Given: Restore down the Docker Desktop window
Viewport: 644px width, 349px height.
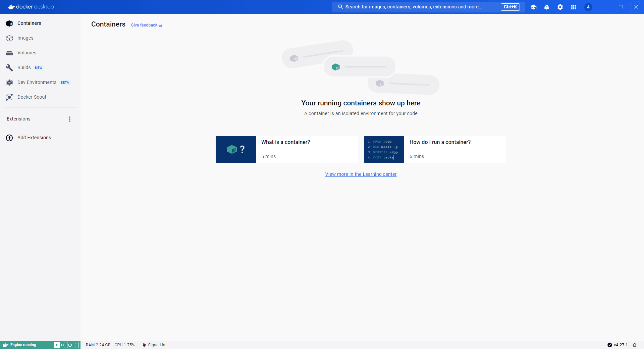Looking at the screenshot, I should tap(621, 7).
